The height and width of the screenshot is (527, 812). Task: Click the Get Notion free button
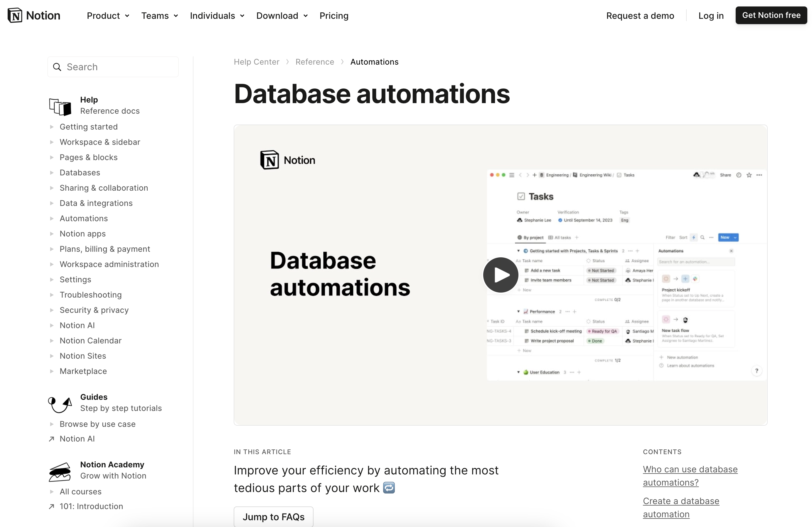(x=771, y=15)
